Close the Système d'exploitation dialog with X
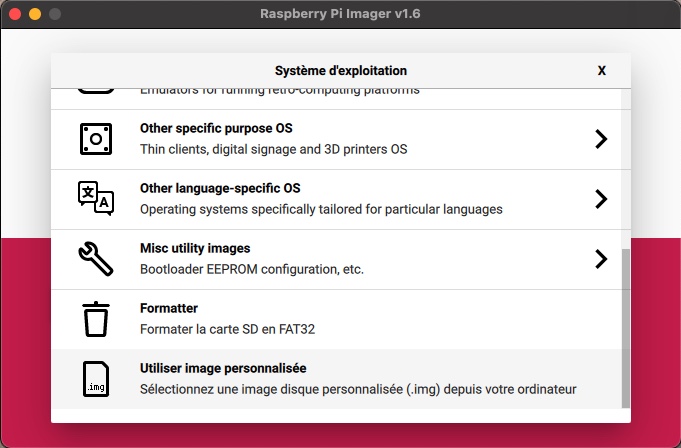The height and width of the screenshot is (448, 681). 602,71
